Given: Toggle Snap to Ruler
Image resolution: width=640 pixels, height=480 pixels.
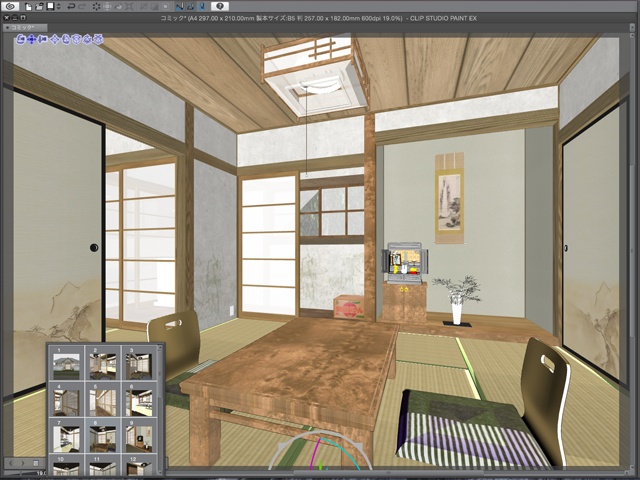Looking at the screenshot, I should pos(180,7).
